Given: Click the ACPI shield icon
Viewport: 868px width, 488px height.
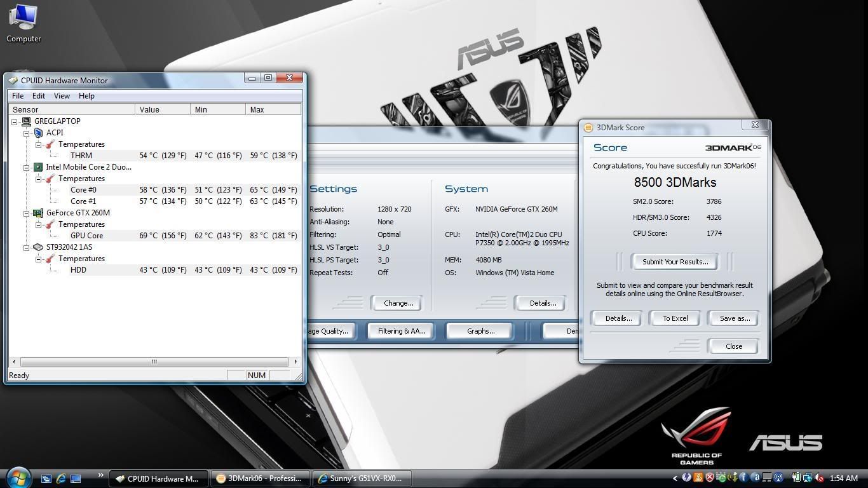Looking at the screenshot, I should click(x=38, y=133).
